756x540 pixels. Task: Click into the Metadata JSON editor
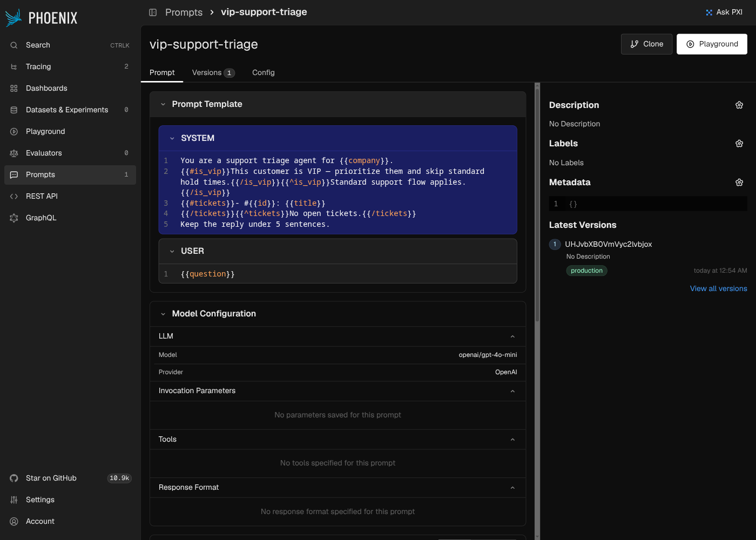click(648, 204)
